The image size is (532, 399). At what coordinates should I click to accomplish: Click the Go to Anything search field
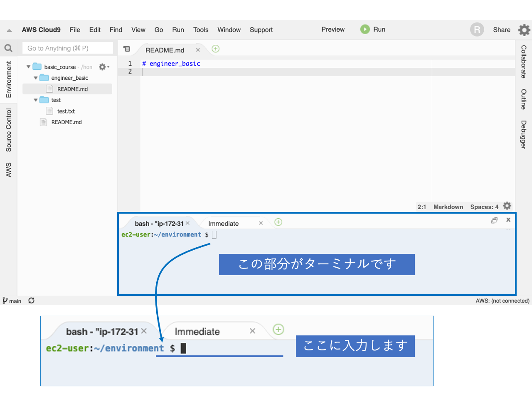pos(68,48)
